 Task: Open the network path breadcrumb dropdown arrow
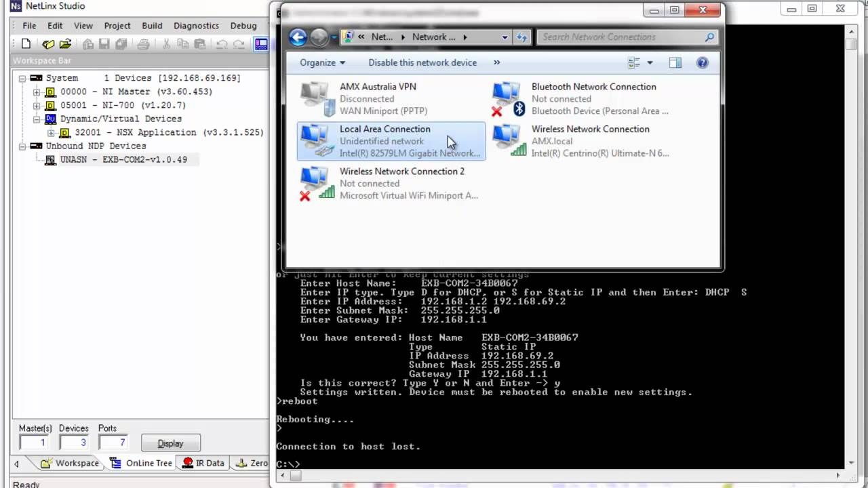[x=505, y=37]
